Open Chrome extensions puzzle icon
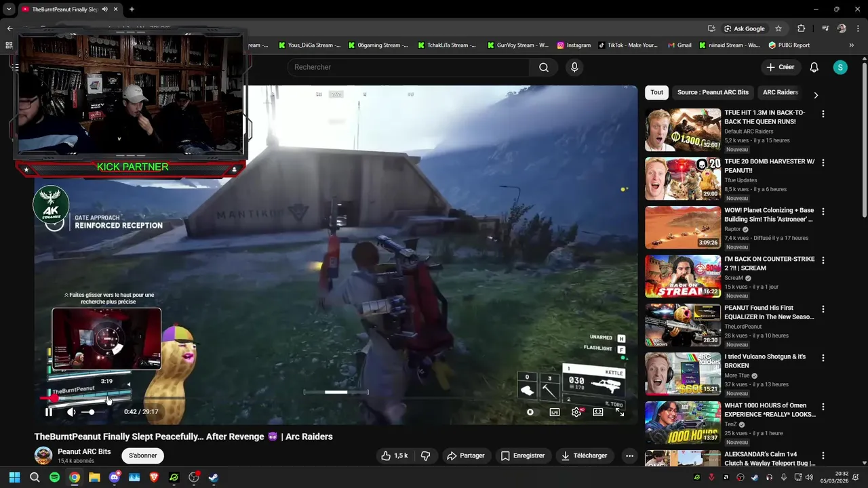 (x=802, y=28)
